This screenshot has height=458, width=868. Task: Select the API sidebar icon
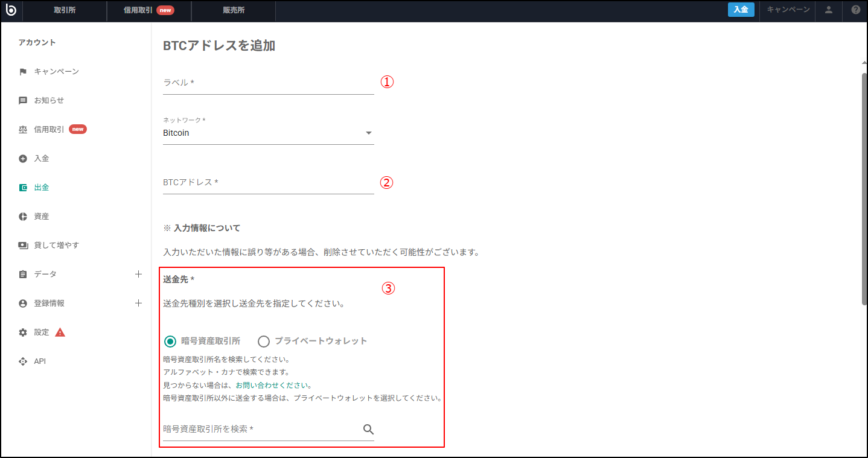coord(23,361)
